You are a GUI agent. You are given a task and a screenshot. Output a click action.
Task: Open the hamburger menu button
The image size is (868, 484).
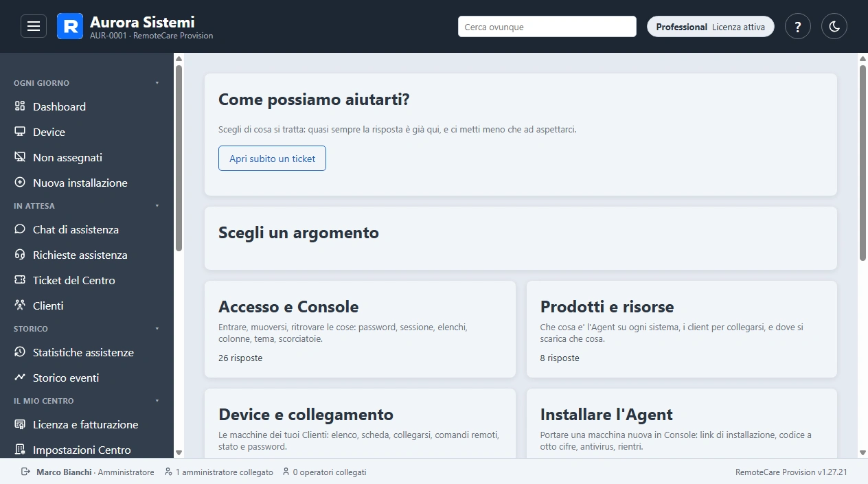click(x=34, y=26)
